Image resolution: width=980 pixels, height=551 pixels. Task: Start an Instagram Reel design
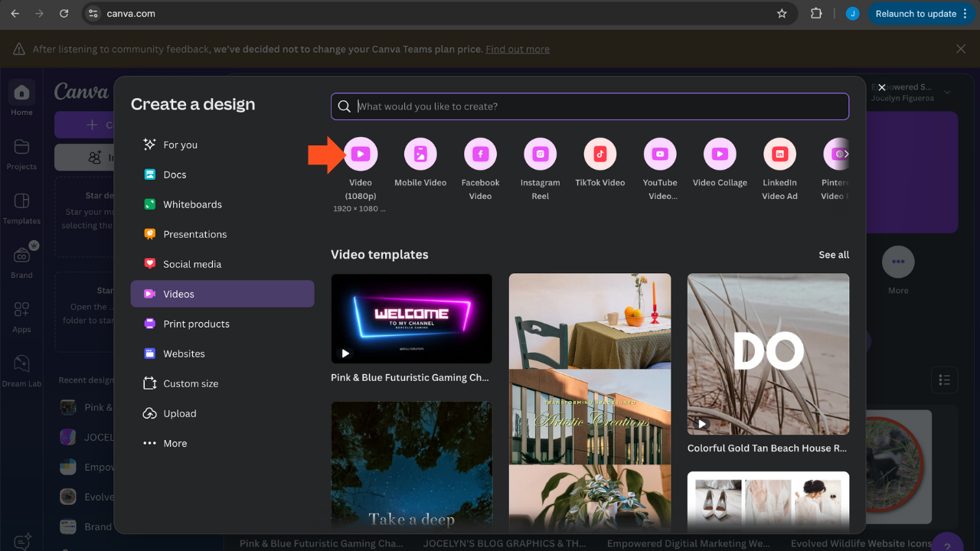pos(540,154)
